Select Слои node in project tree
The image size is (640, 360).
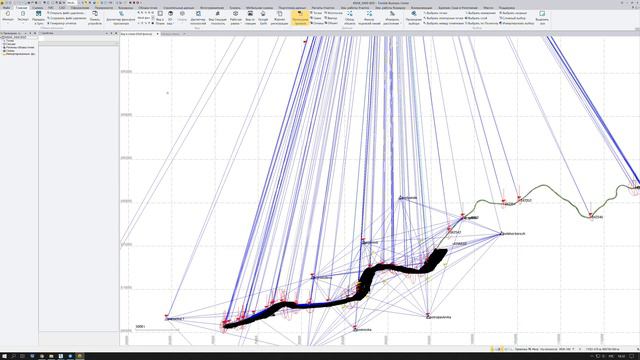coord(9,51)
